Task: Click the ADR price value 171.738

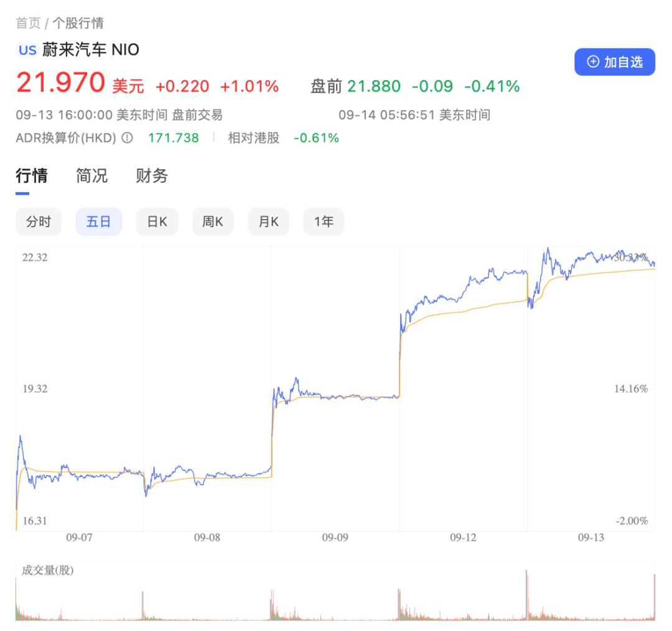Action: point(174,138)
